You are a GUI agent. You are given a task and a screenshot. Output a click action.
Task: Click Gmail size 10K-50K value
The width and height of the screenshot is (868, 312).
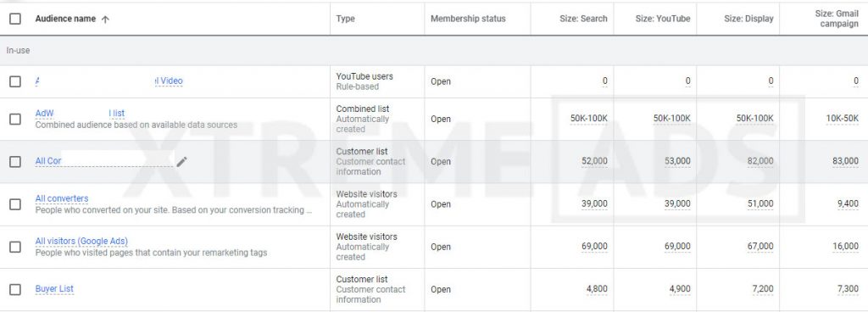click(x=843, y=119)
